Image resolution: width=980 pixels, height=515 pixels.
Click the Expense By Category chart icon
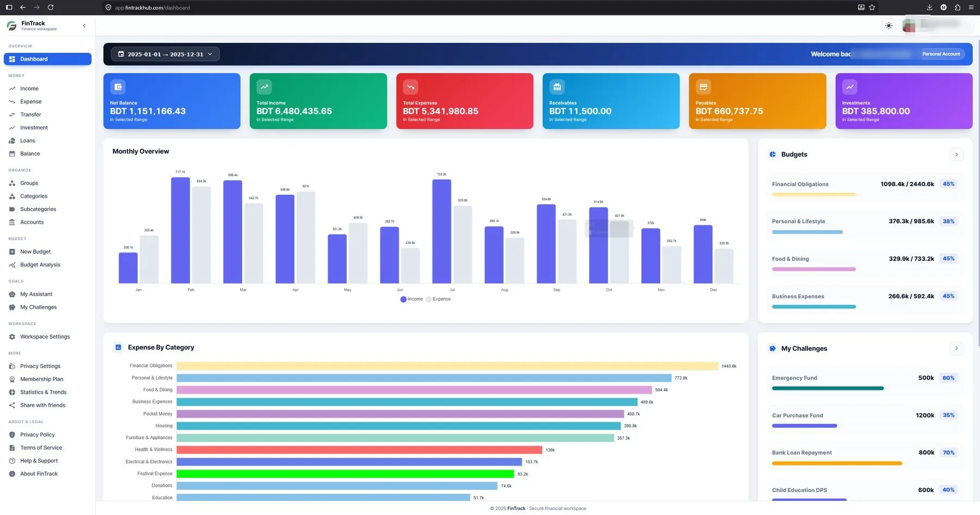(118, 347)
